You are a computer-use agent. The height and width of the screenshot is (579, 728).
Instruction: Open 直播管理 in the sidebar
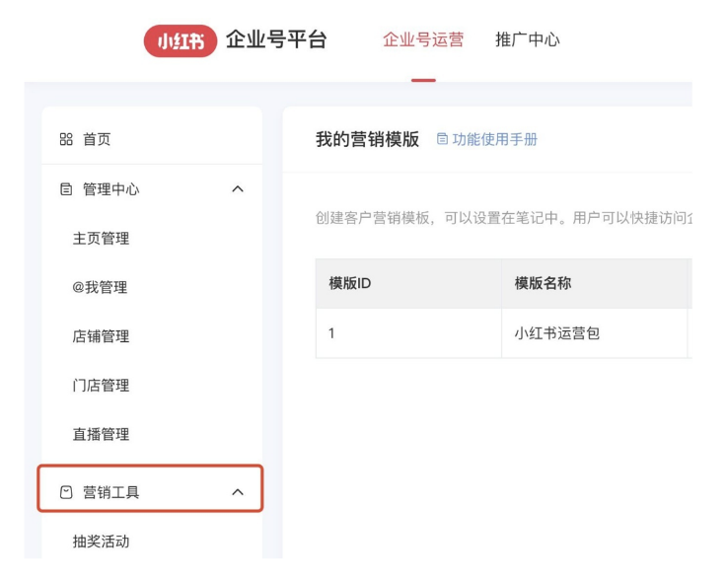tap(101, 434)
